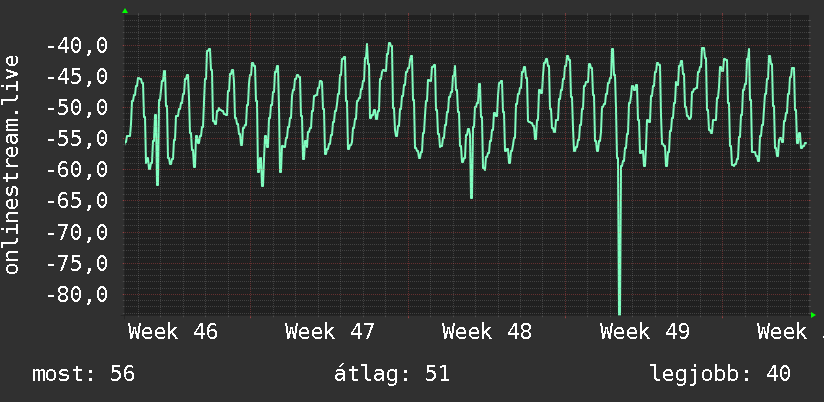Click the '-55,0' y-axis label
This screenshot has height=402, width=824.
[77, 139]
